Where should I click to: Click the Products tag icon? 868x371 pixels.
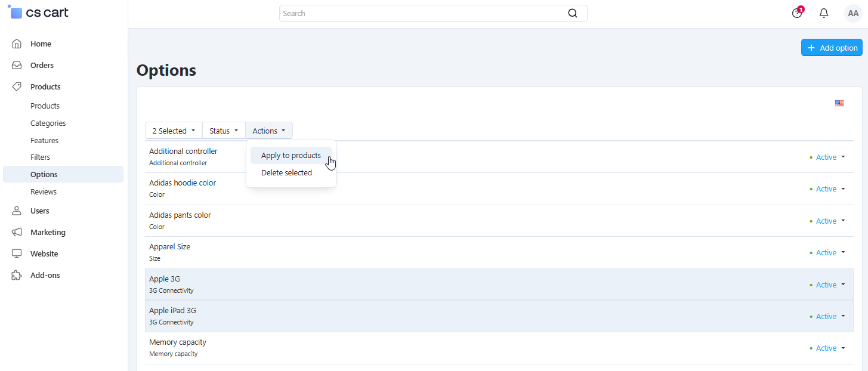pos(17,86)
